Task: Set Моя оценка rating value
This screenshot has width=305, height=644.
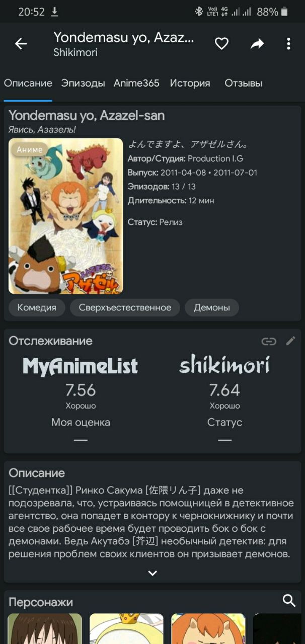Action: tap(81, 440)
